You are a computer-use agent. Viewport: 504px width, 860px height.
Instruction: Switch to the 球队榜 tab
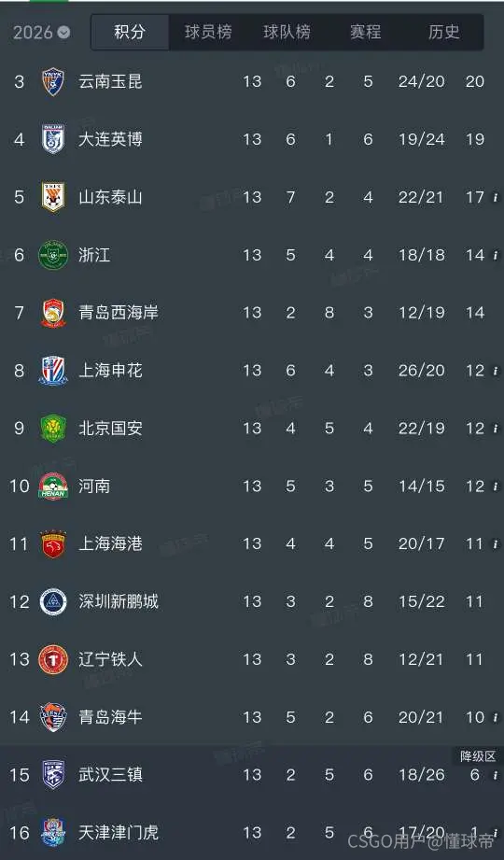[287, 32]
